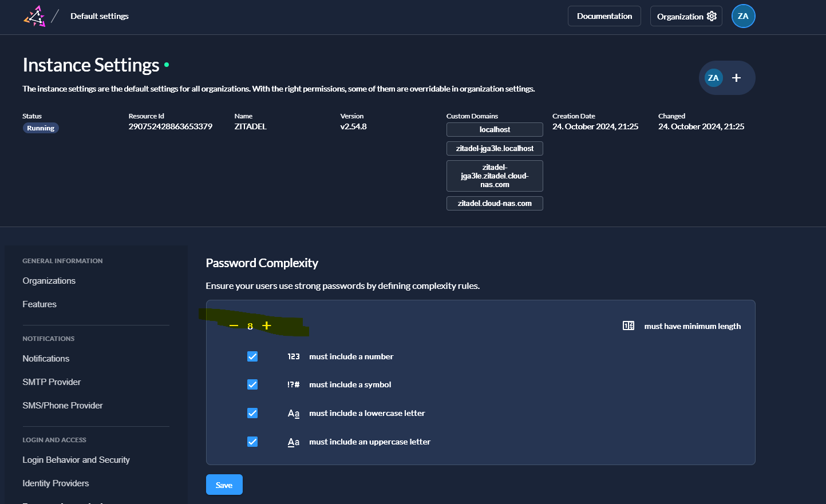Image resolution: width=826 pixels, height=504 pixels.
Task: Click the Default settings breadcrumb
Action: coord(100,16)
